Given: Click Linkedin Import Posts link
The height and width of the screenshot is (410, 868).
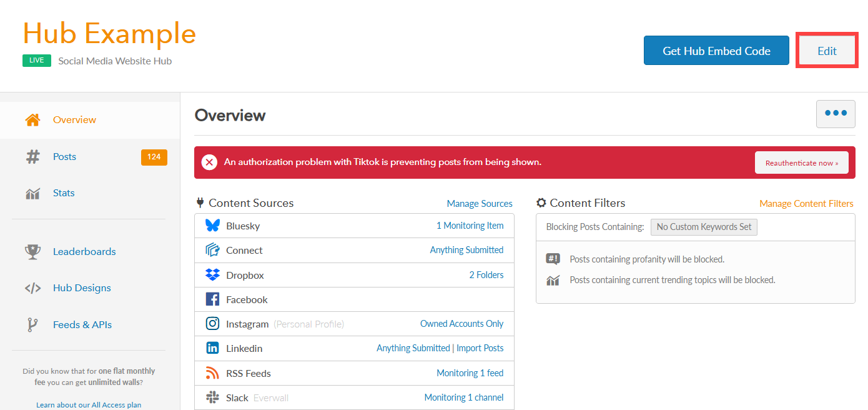Looking at the screenshot, I should coord(480,348).
